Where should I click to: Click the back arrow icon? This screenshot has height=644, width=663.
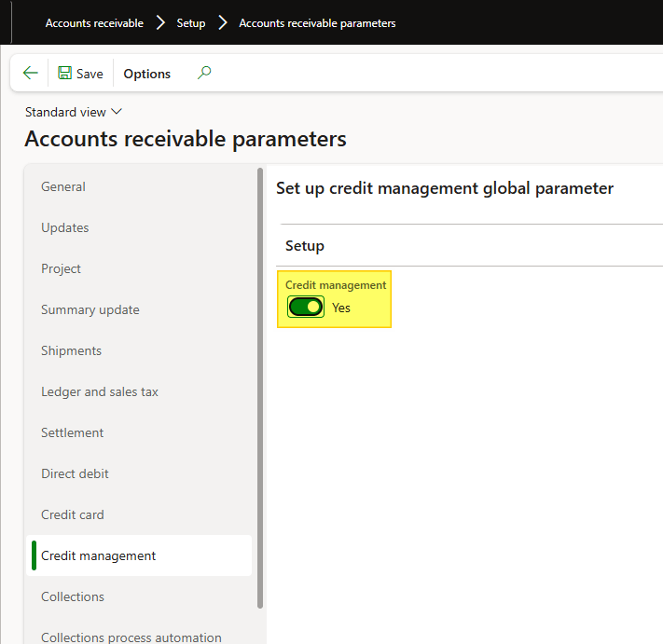click(31, 74)
